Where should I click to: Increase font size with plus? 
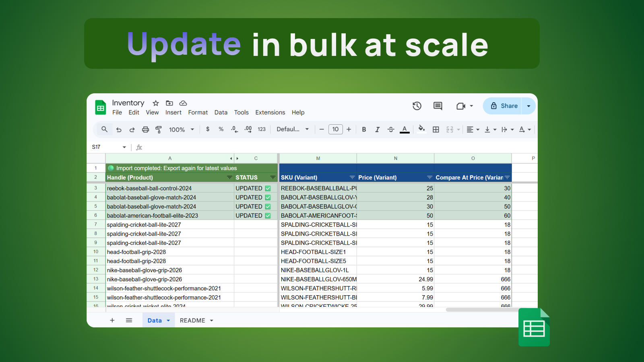pos(349,129)
